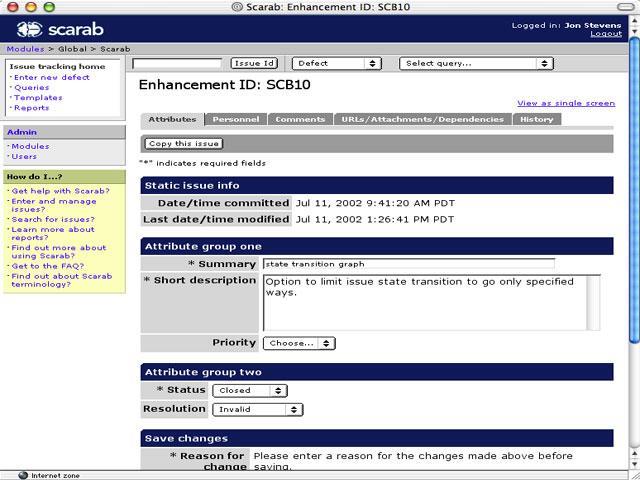Change the Status dropdown from Closed
Screen dimensions: 640x480
coord(249,390)
